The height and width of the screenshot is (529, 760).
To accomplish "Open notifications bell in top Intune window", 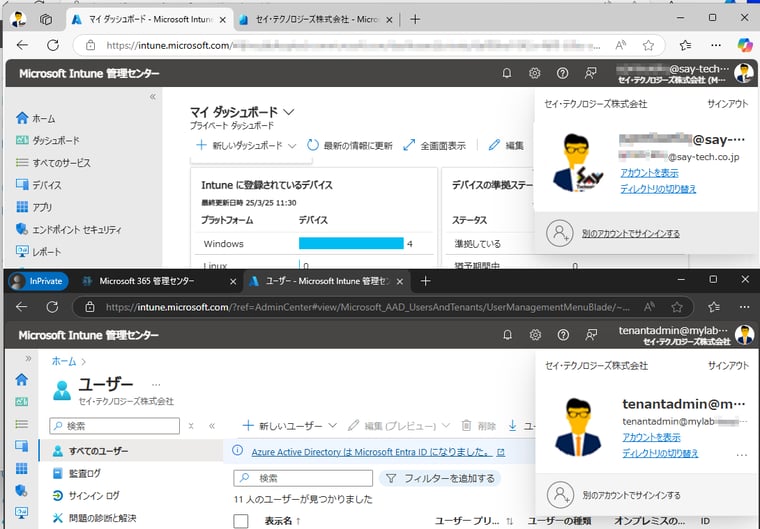I will coord(507,73).
